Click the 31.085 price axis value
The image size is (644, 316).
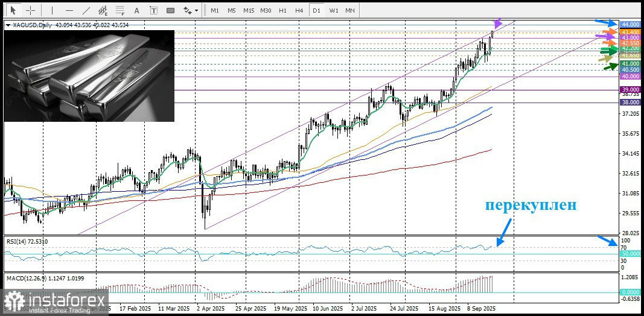click(631, 194)
